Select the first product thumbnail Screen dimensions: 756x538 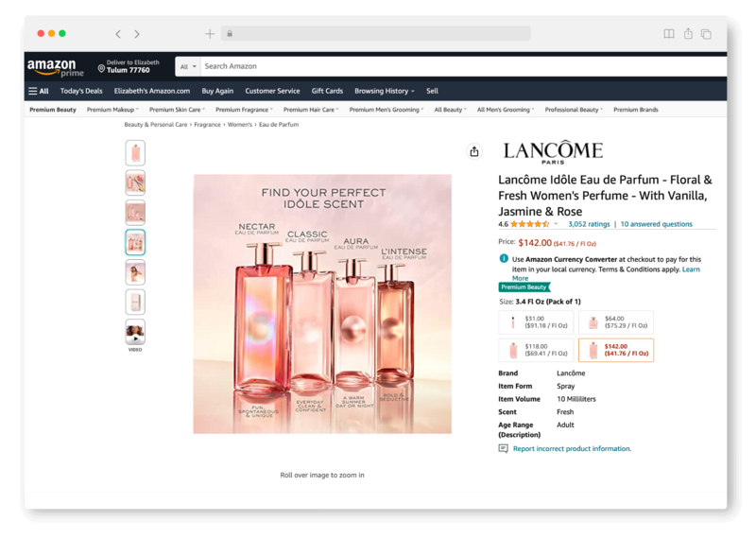point(135,153)
